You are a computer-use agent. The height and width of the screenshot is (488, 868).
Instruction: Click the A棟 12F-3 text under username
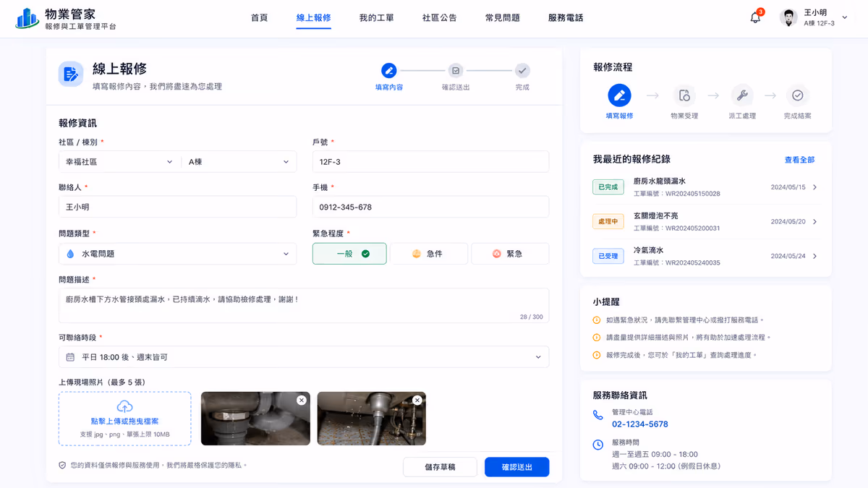click(819, 23)
